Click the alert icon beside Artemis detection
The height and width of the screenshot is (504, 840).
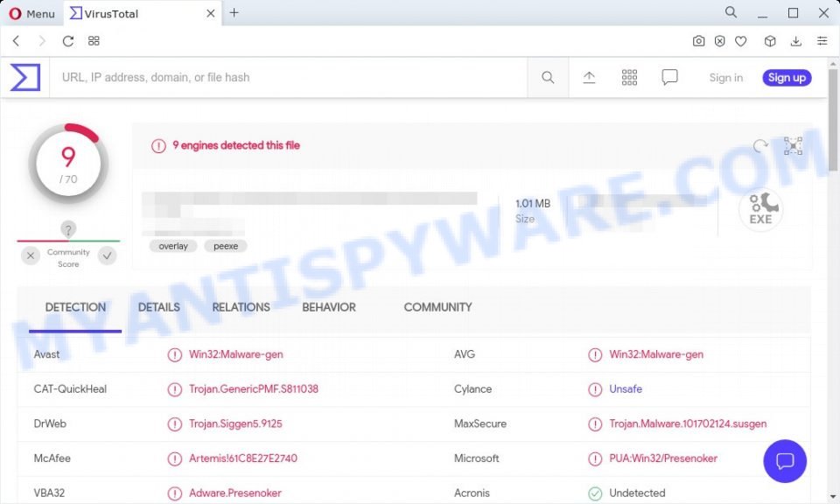[x=175, y=459]
